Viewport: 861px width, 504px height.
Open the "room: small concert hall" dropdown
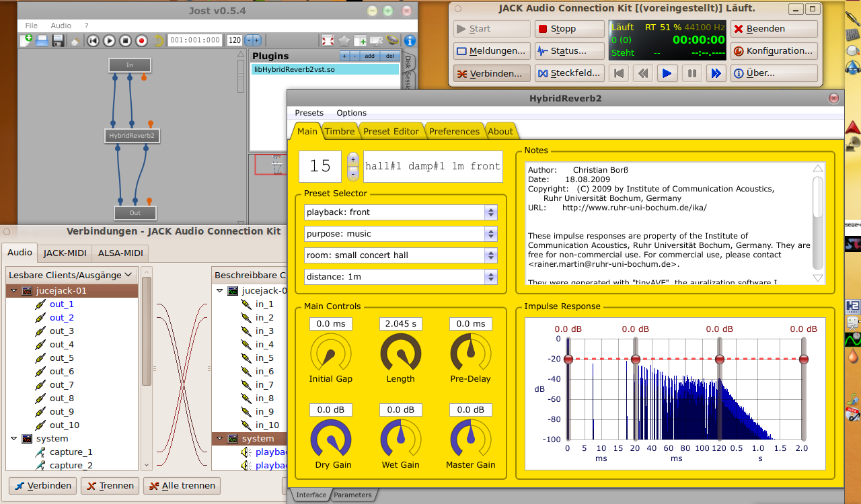(400, 255)
